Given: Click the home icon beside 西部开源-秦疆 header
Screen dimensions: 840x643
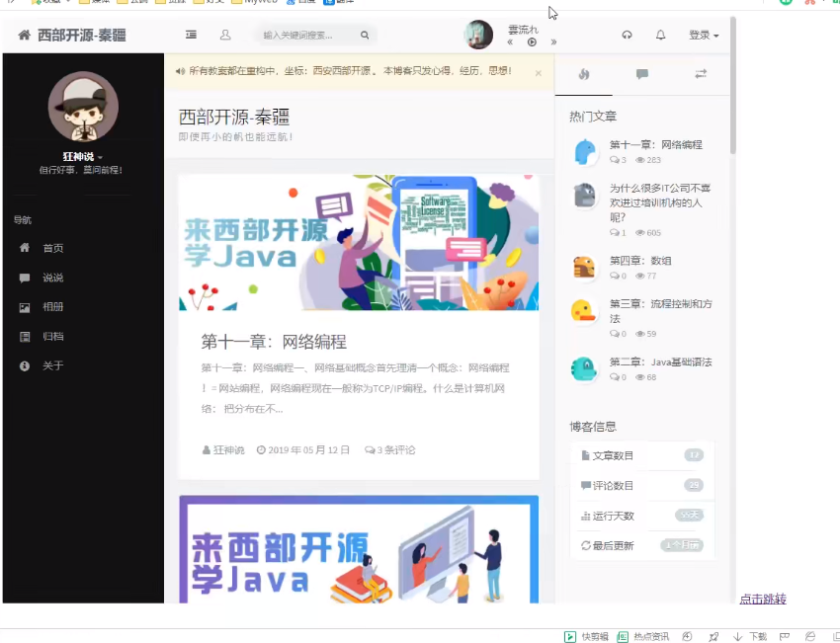Looking at the screenshot, I should tap(24, 36).
